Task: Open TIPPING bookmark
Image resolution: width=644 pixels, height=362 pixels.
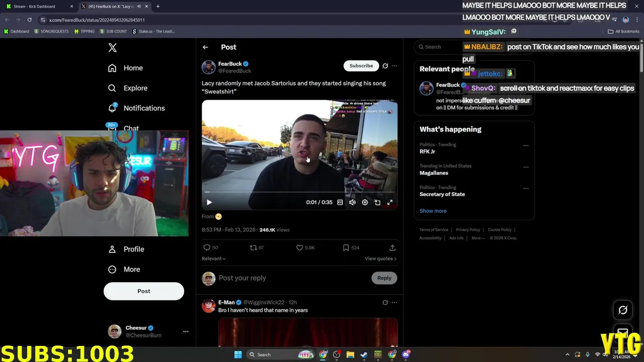Action: [x=84, y=31]
